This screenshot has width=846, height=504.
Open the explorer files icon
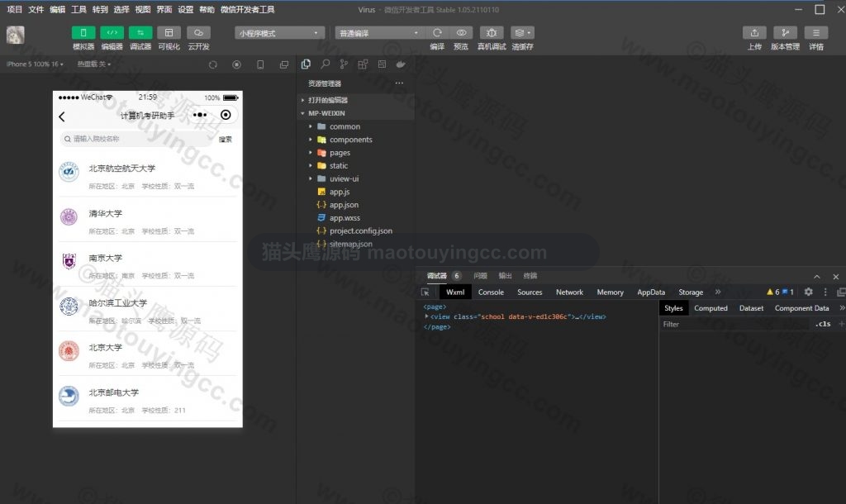click(x=306, y=64)
